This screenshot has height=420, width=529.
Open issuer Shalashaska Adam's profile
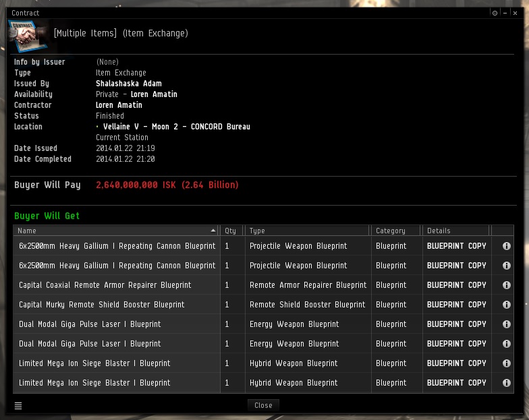pos(128,84)
